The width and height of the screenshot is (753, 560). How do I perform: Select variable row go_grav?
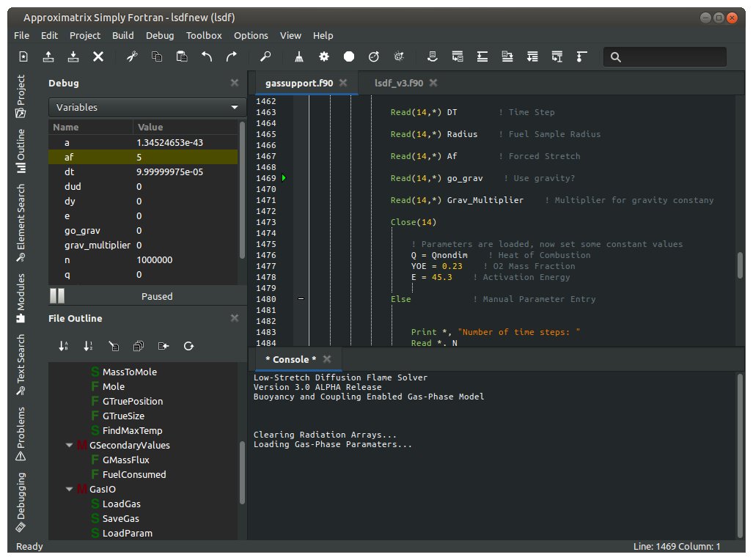tap(143, 231)
